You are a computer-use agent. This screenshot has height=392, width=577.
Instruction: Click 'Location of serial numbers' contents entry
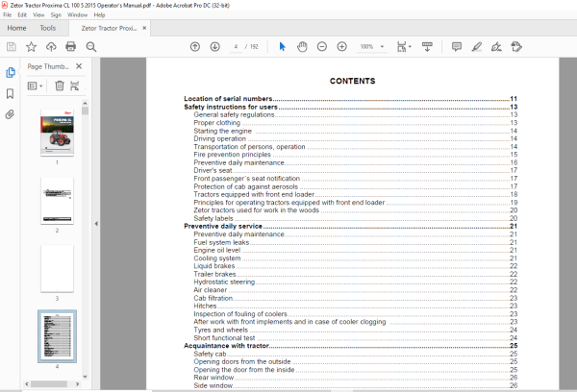(350, 99)
